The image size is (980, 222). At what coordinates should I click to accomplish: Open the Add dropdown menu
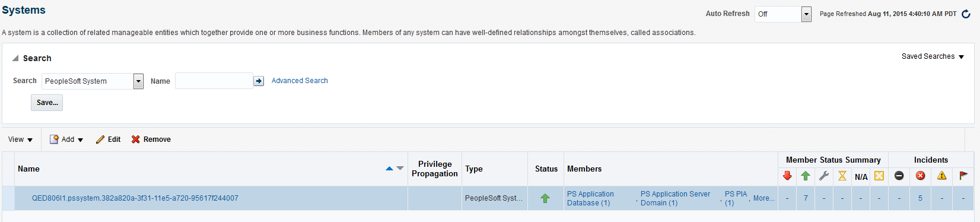click(x=66, y=139)
